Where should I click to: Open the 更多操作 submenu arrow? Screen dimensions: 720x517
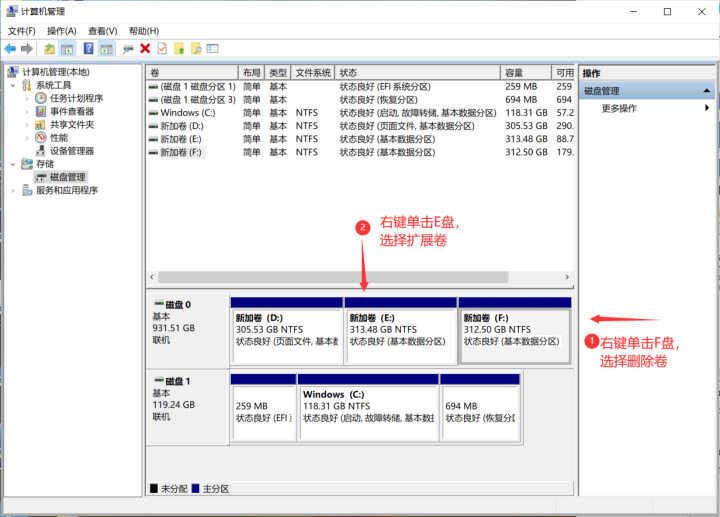pyautogui.click(x=707, y=108)
